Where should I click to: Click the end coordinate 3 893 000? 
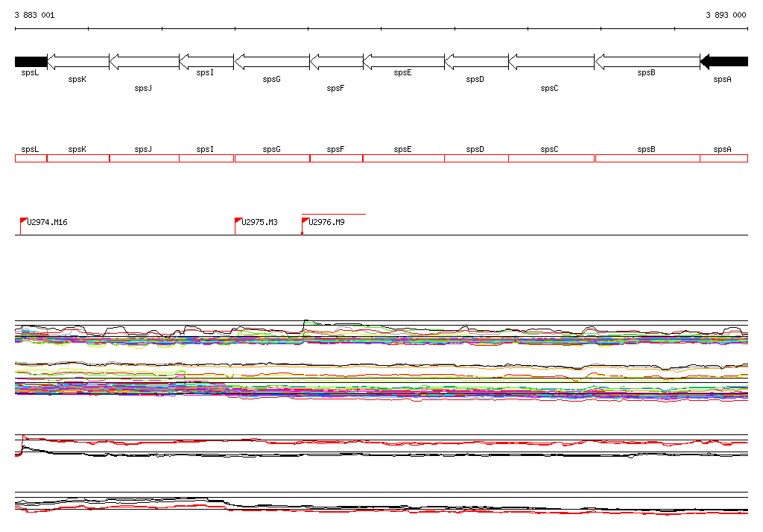pyautogui.click(x=726, y=15)
